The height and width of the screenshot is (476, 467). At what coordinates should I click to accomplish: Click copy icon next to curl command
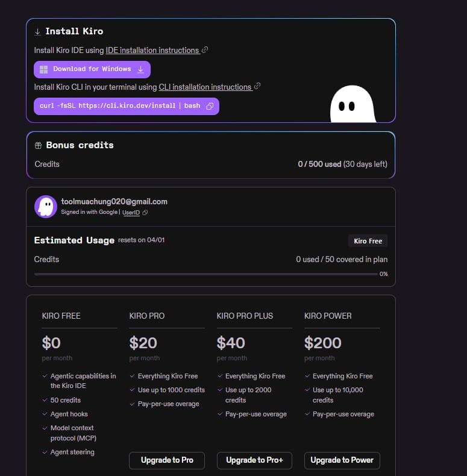(x=210, y=106)
